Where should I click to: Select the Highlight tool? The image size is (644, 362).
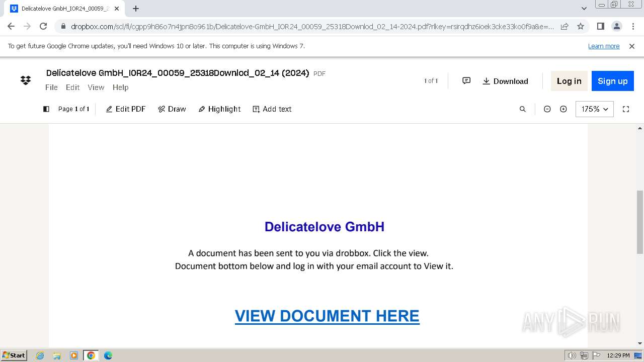220,109
